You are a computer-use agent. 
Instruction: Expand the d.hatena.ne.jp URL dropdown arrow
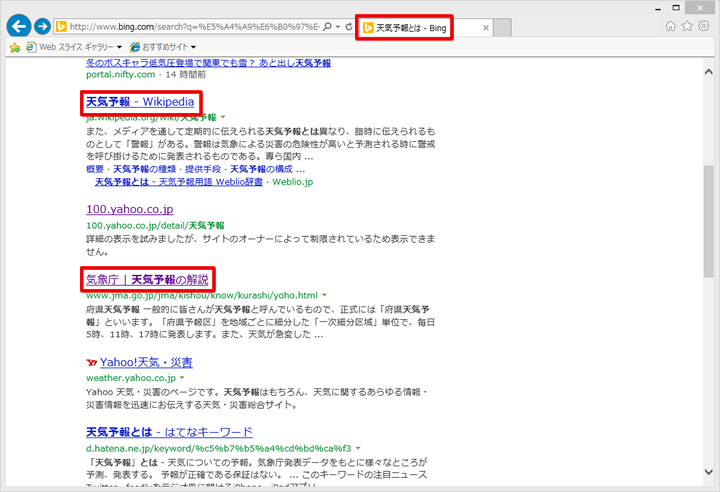(x=358, y=448)
